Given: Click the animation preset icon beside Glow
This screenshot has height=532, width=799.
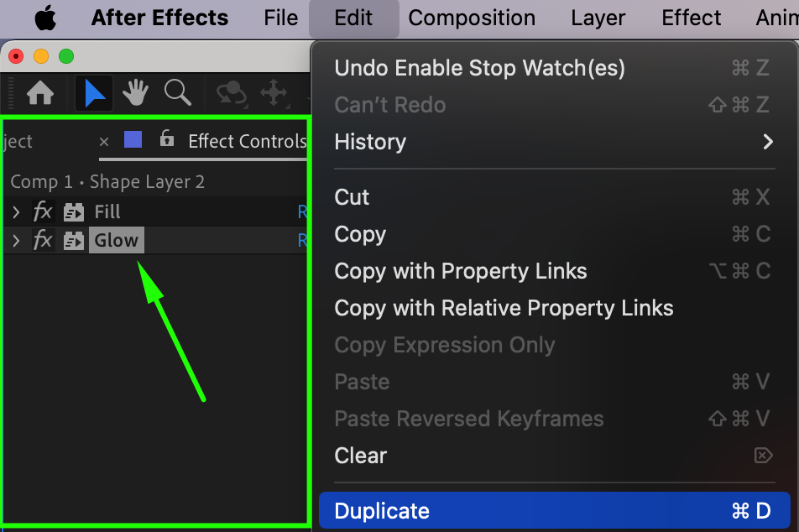Looking at the screenshot, I should [73, 241].
